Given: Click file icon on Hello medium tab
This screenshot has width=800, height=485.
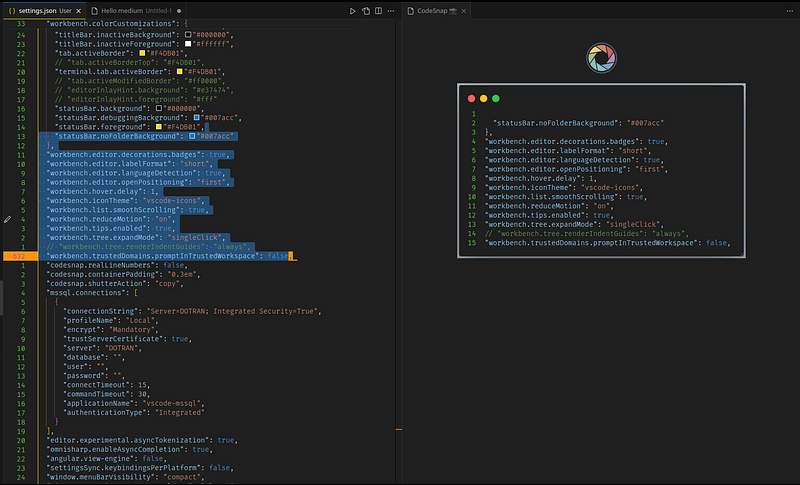Looking at the screenshot, I should (94, 11).
